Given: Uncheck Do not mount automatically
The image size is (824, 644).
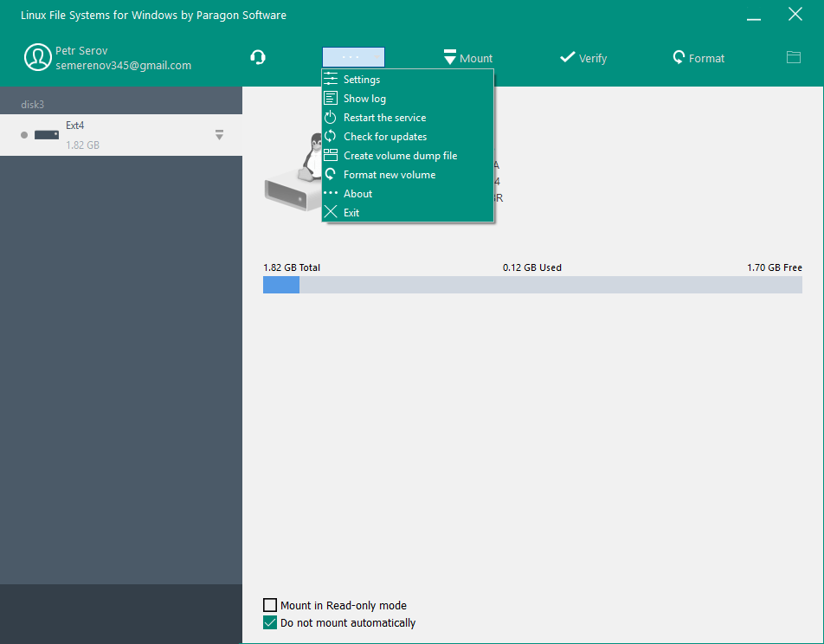Looking at the screenshot, I should (x=269, y=622).
